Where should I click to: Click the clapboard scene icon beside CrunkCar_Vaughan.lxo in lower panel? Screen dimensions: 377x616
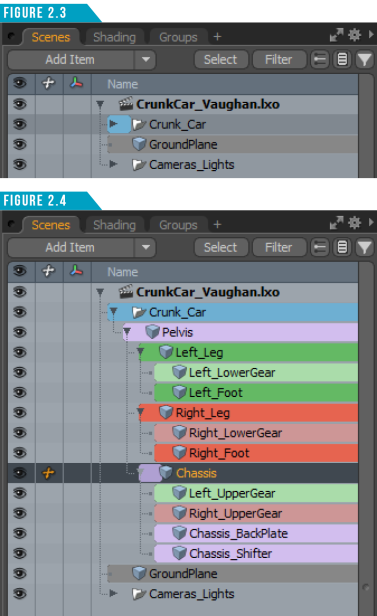tap(126, 292)
